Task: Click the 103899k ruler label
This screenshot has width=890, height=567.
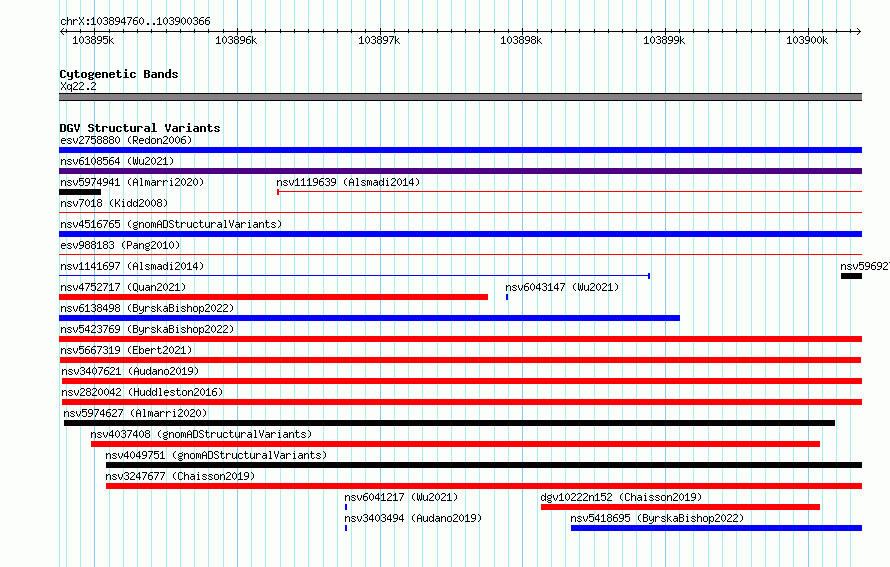Action: 664,40
